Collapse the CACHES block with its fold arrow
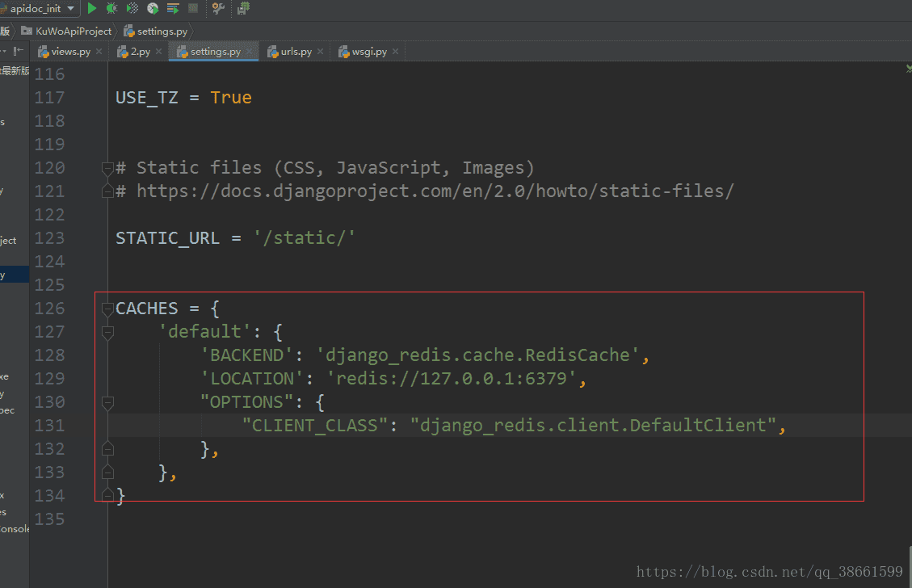 point(108,309)
